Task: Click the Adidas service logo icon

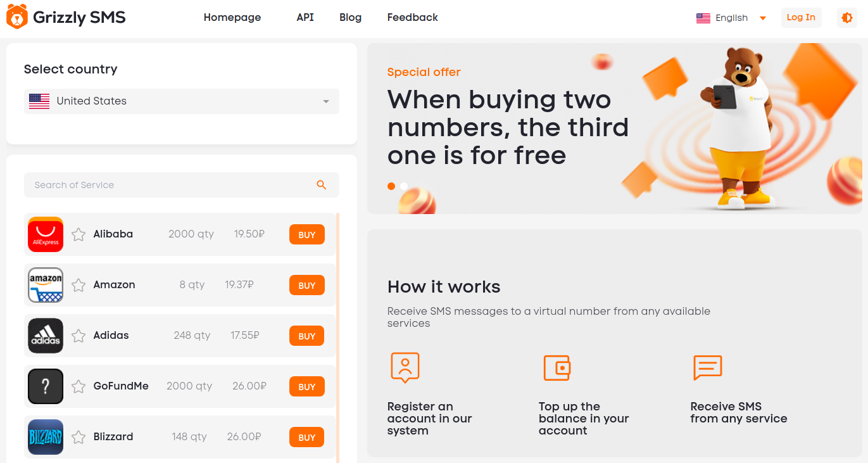Action: 46,336
